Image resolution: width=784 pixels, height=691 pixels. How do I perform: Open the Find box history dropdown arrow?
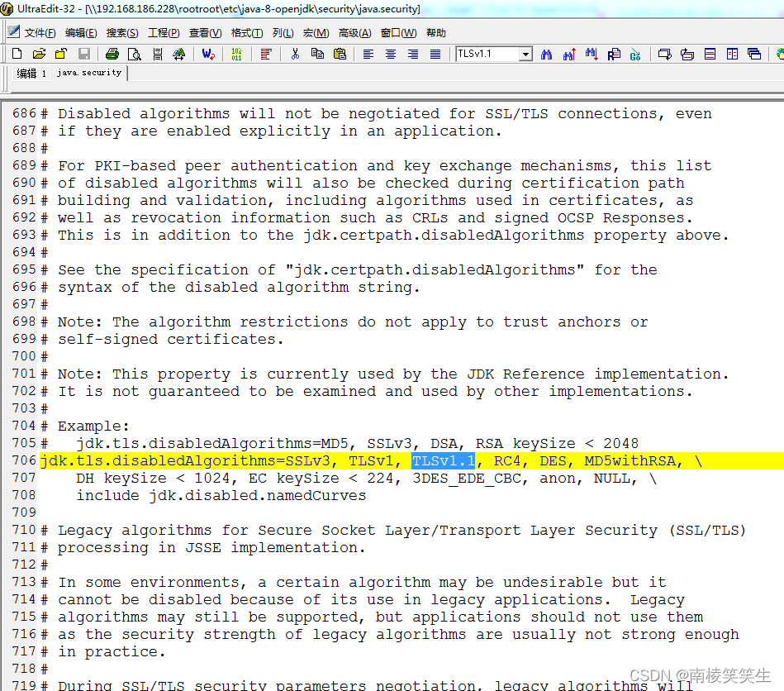(525, 54)
